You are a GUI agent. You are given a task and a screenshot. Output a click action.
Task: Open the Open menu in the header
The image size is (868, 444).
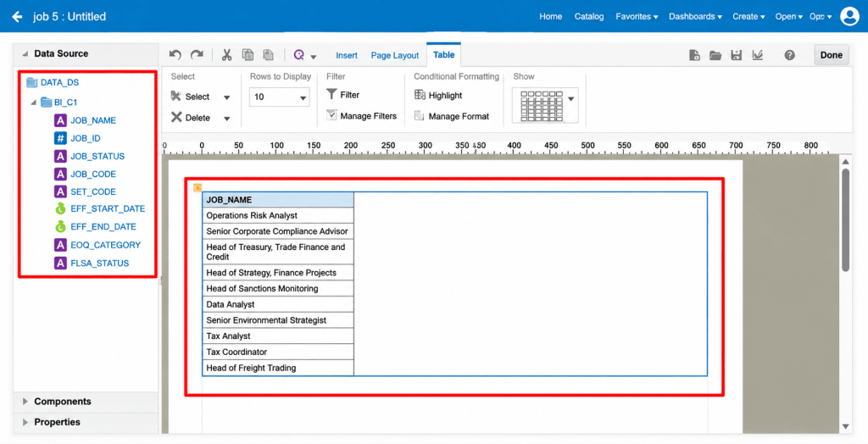(x=789, y=17)
